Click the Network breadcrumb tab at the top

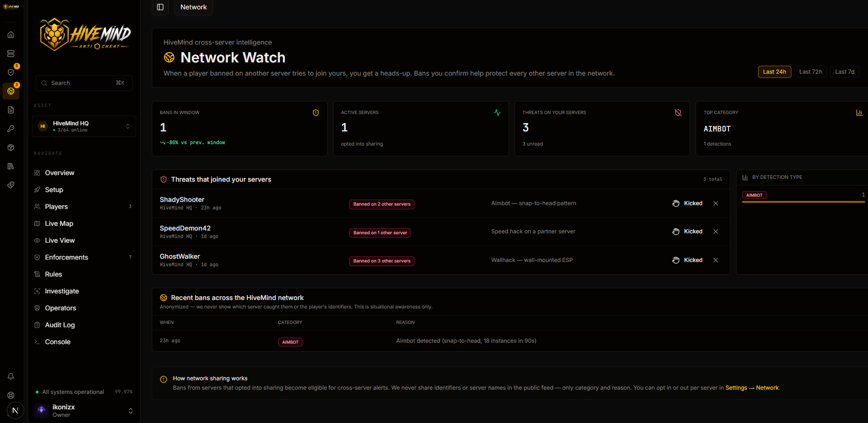coord(194,7)
